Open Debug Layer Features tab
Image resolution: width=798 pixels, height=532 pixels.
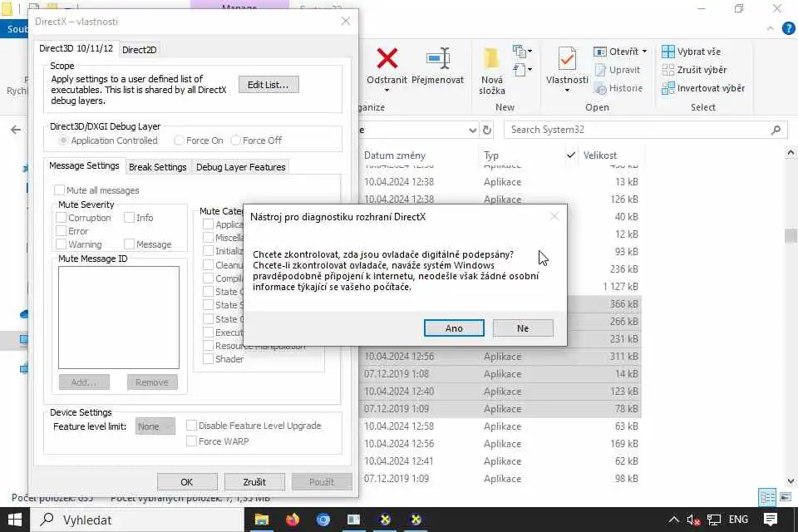241,167
